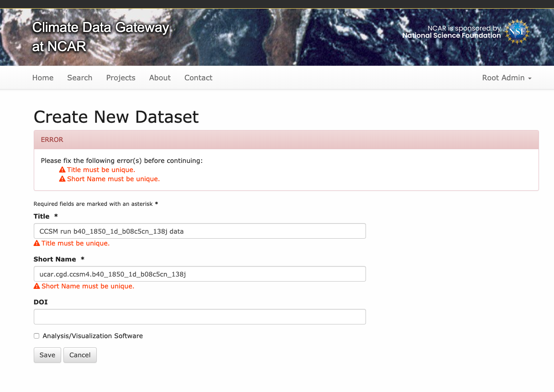Click warning icon under the Title field

pos(37,243)
